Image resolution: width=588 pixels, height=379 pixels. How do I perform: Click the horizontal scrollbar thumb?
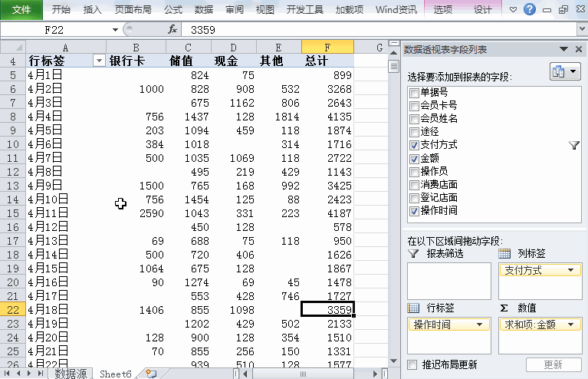pos(303,374)
